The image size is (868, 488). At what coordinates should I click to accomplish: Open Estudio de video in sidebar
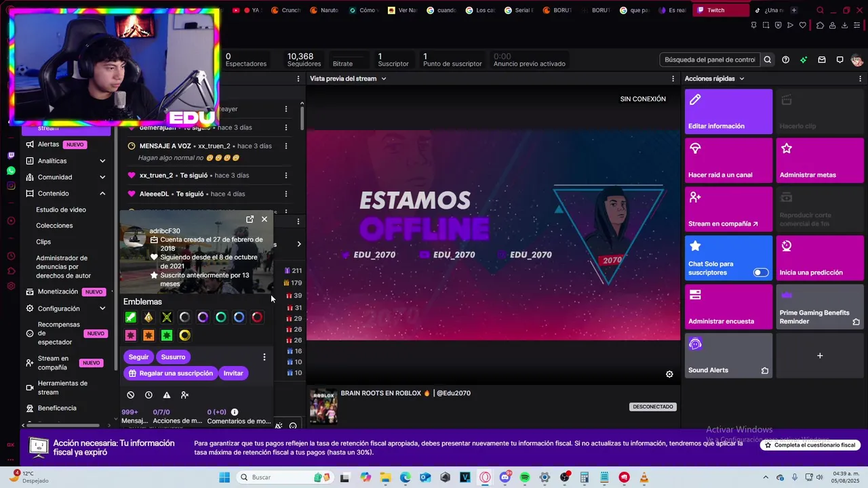pos(61,210)
